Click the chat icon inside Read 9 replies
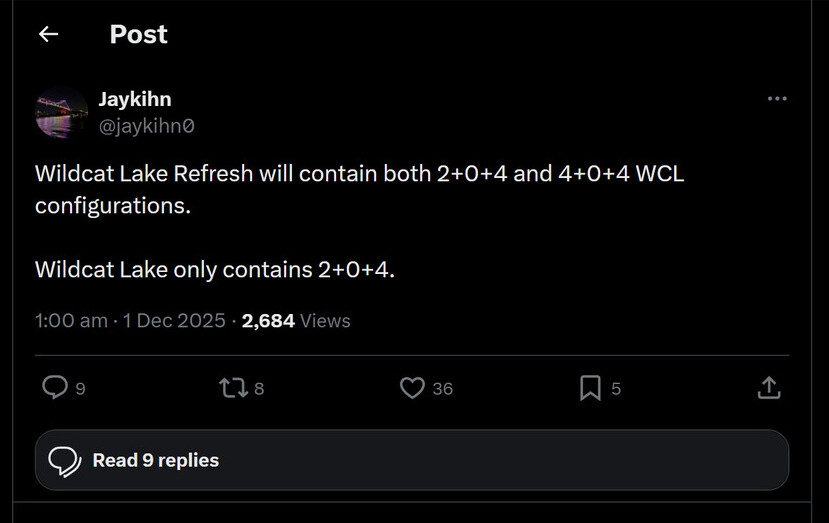829x523 pixels. pyautogui.click(x=64, y=460)
